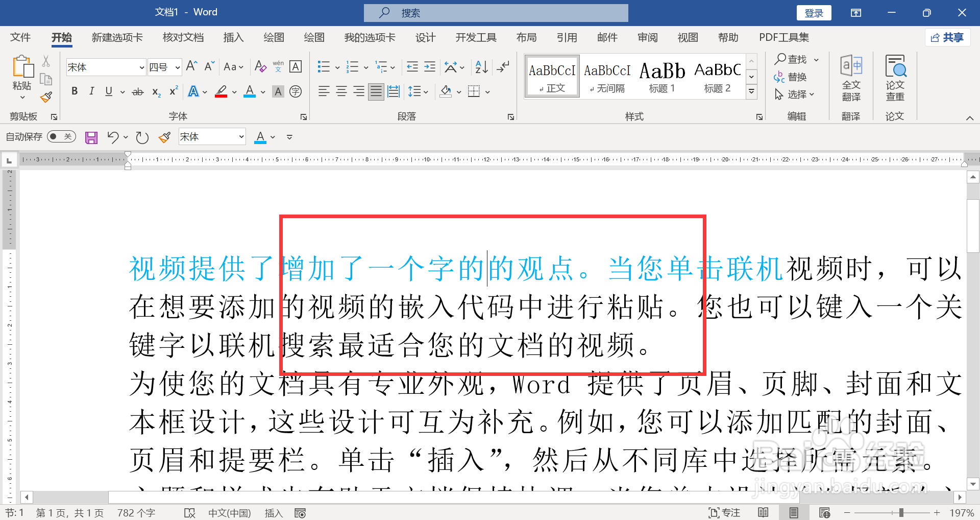Switch to the 插入 ribbon tab

(x=233, y=37)
